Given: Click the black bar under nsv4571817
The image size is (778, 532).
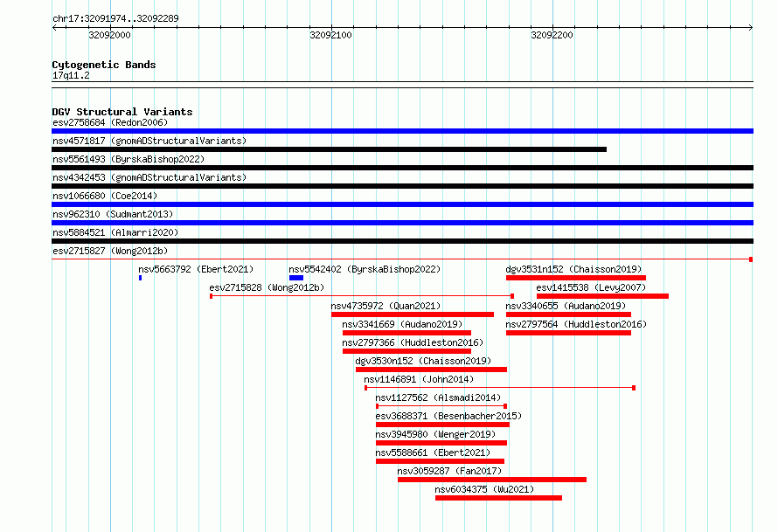Looking at the screenshot, I should [x=329, y=149].
